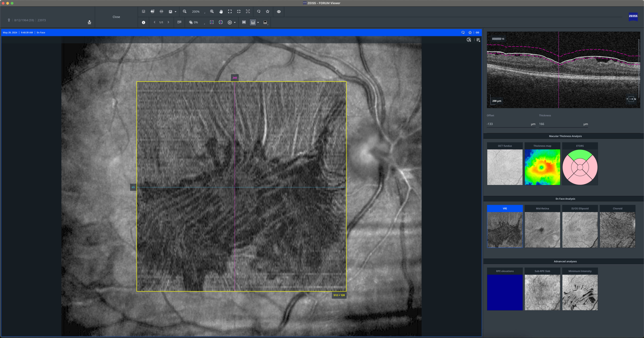Viewport: 644px width, 338px height.
Task: Click the En Face label in header
Action: 41,32
